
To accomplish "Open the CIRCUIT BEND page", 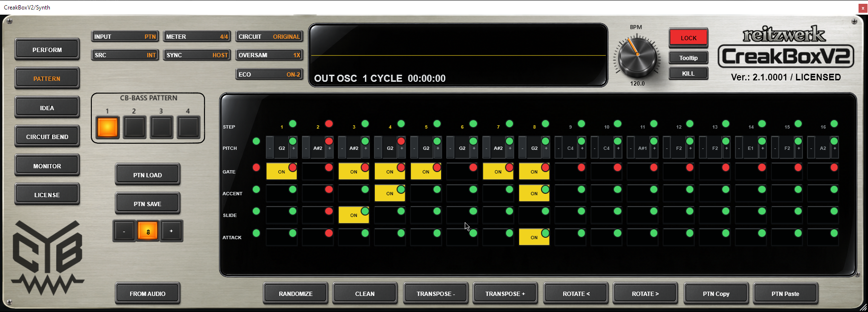I will coord(47,137).
